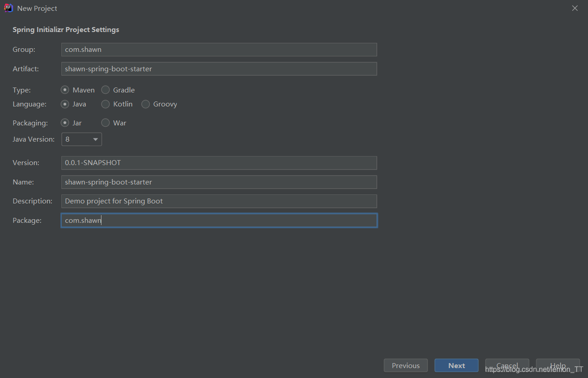
Task: Proceed with the Next button
Action: (x=456, y=365)
